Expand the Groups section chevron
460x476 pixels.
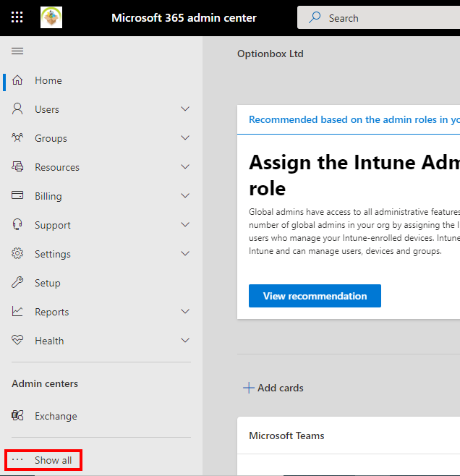click(x=185, y=138)
